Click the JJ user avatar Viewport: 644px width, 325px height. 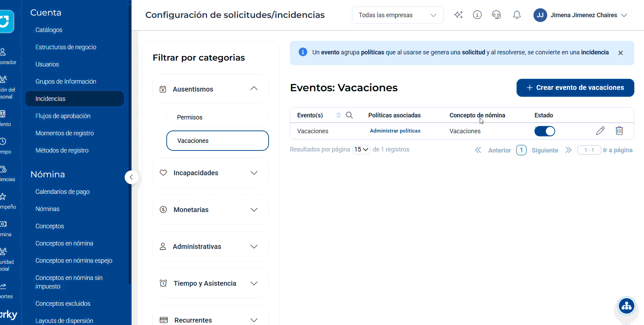(540, 15)
